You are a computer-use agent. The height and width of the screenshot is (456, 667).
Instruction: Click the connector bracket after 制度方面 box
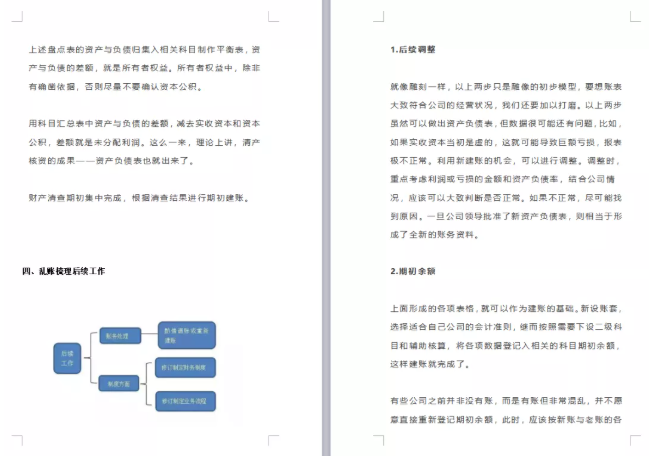pyautogui.click(x=147, y=383)
